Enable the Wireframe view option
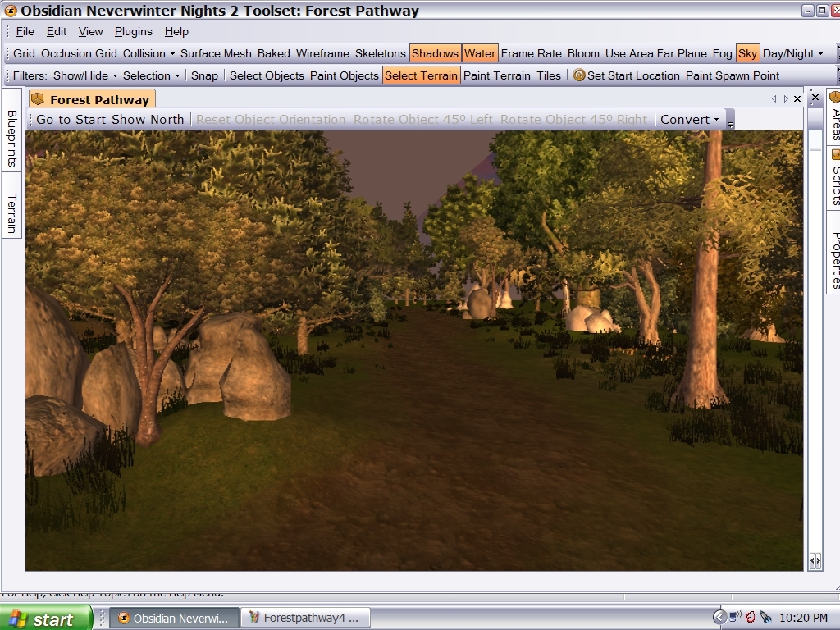Viewport: 840px width, 630px height. pyautogui.click(x=322, y=53)
